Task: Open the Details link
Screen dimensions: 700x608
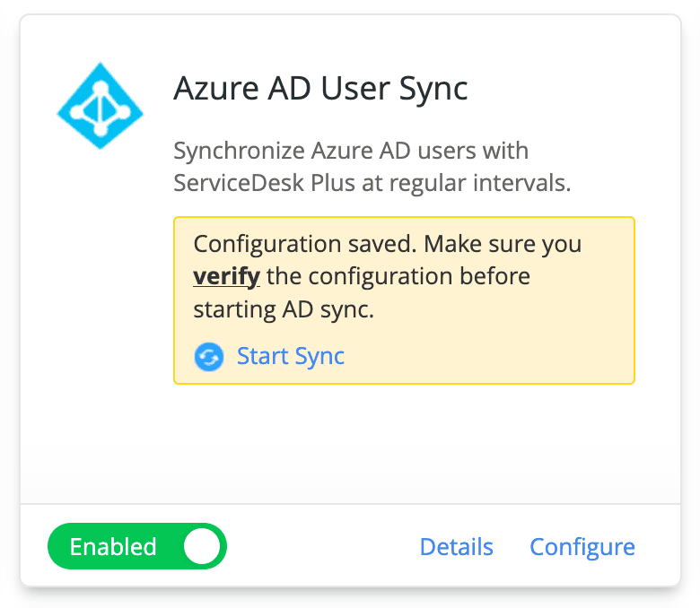Action: click(456, 547)
